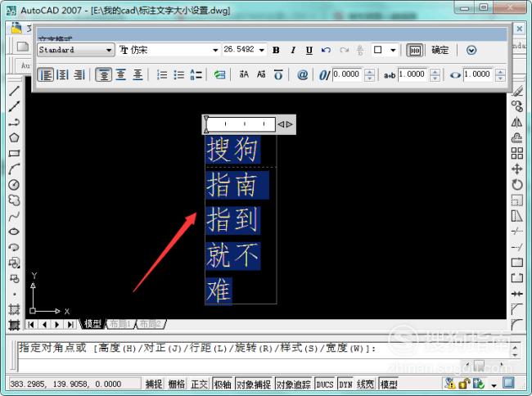532x396 pixels.
Task: Toggle 捕捉 snap mode in status bar
Action: click(154, 384)
